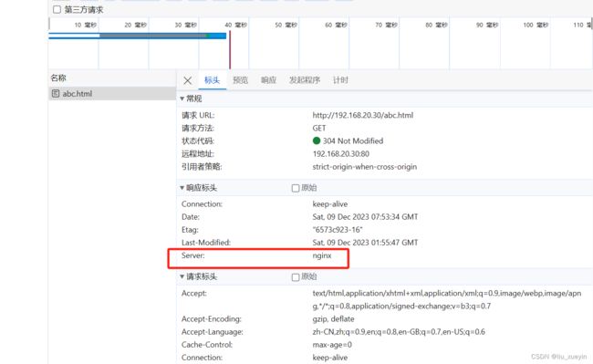Click the green status code indicator dot

(x=317, y=140)
